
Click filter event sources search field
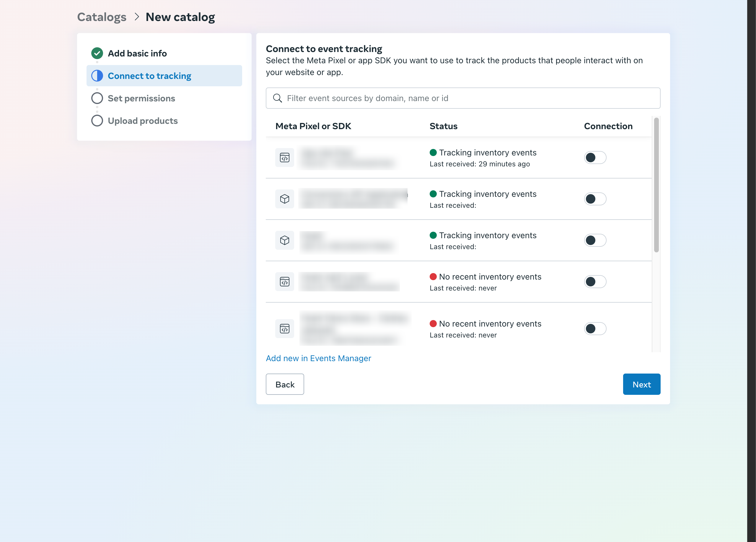(x=463, y=98)
